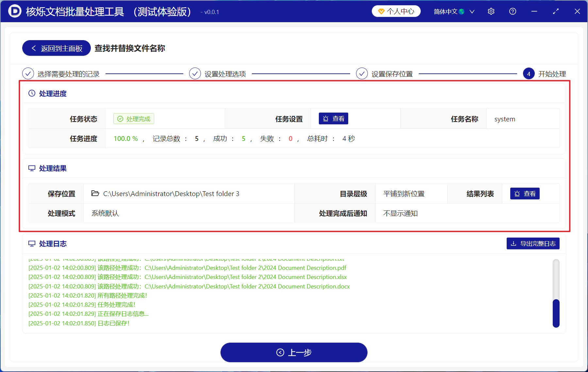The height and width of the screenshot is (372, 588).
Task: Go to step 设置处理选项
Action: click(218, 74)
